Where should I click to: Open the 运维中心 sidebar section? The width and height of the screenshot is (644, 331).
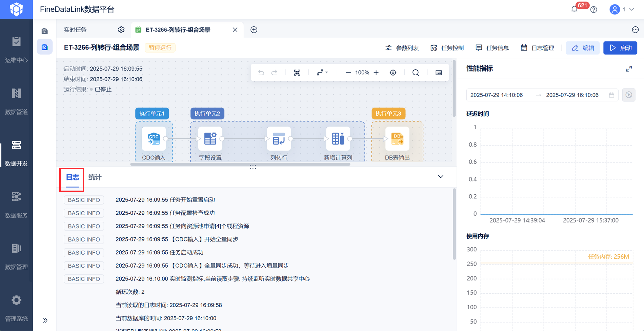16,50
